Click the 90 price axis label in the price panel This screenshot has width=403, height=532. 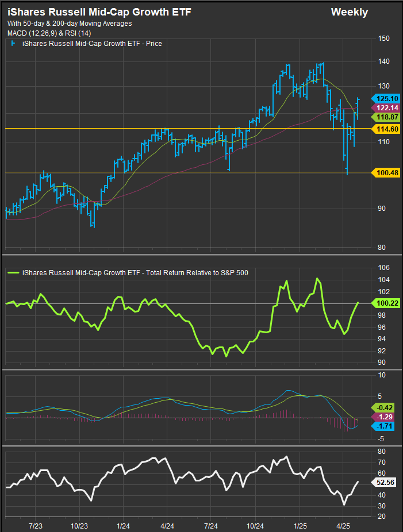[382, 209]
